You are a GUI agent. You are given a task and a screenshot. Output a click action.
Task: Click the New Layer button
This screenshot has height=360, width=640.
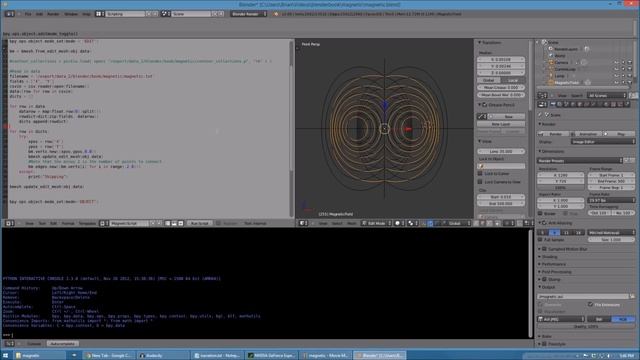tap(501, 124)
